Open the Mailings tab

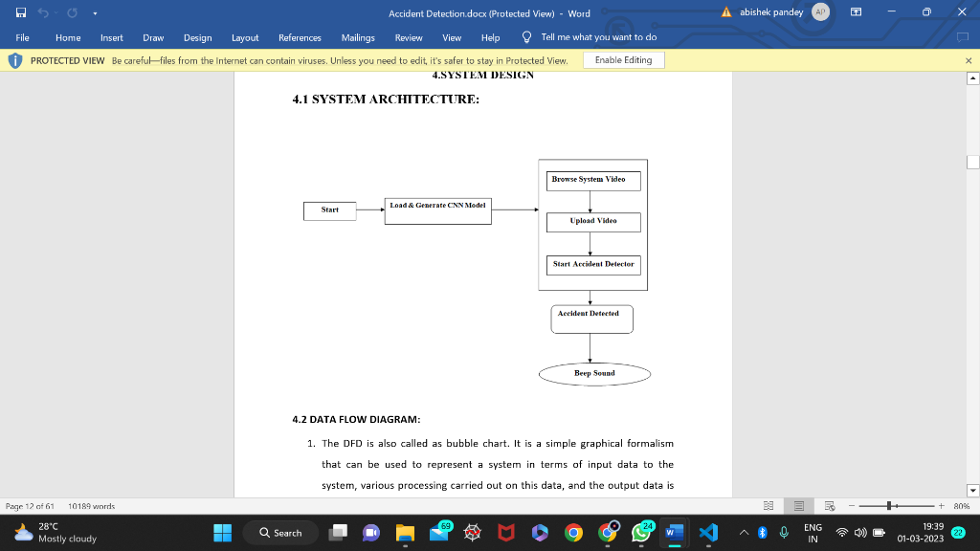[x=358, y=37]
